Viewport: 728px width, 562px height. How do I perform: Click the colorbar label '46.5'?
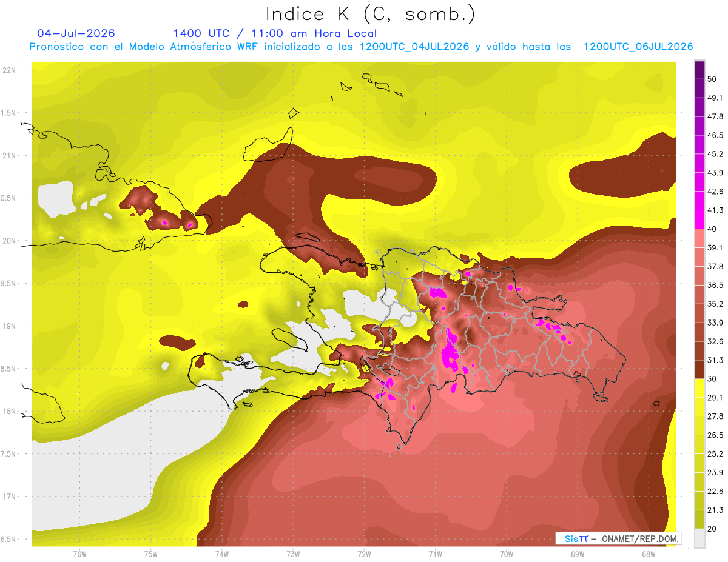(715, 135)
